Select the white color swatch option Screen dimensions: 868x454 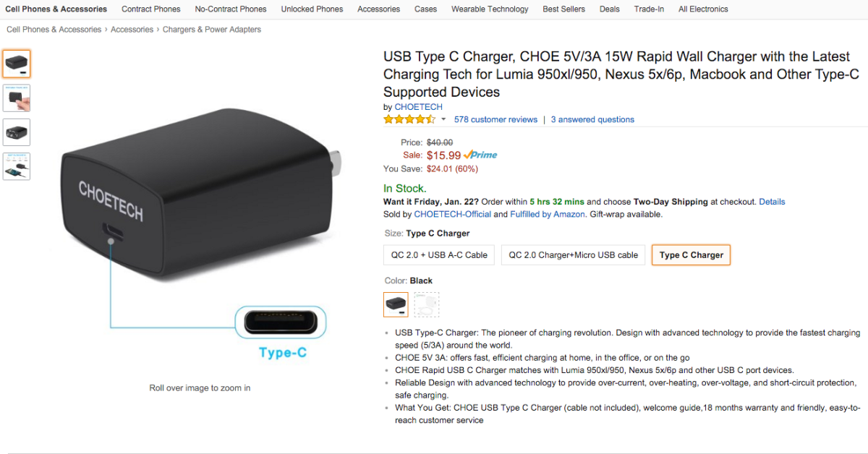[426, 304]
